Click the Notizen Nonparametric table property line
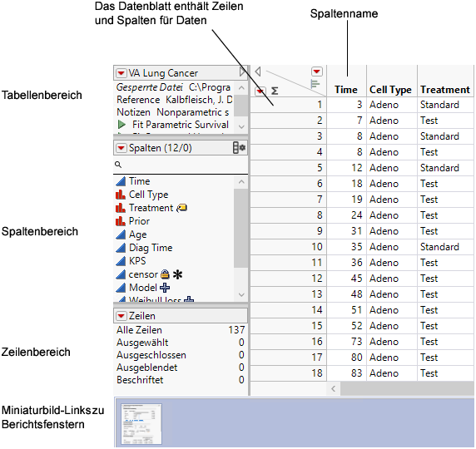The height and width of the screenshot is (449, 476). (x=173, y=112)
